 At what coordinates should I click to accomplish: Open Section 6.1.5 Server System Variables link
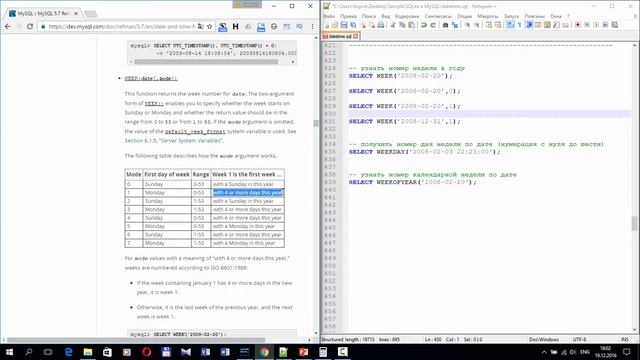(x=173, y=140)
